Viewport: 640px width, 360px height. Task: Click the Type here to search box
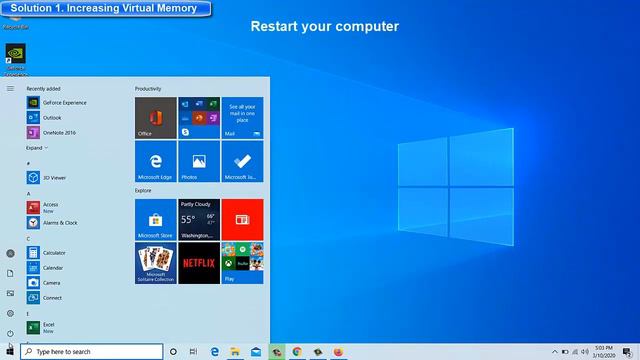92,351
